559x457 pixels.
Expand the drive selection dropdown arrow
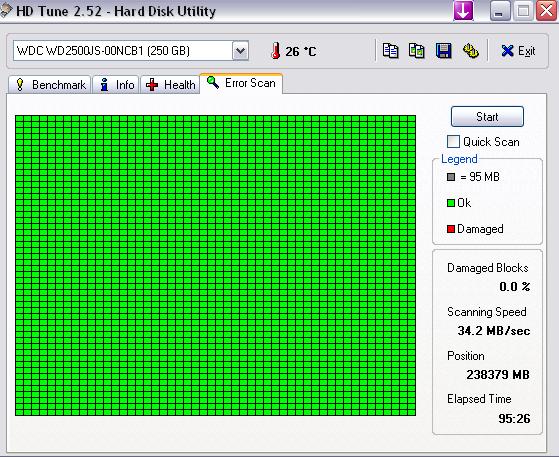(x=240, y=51)
